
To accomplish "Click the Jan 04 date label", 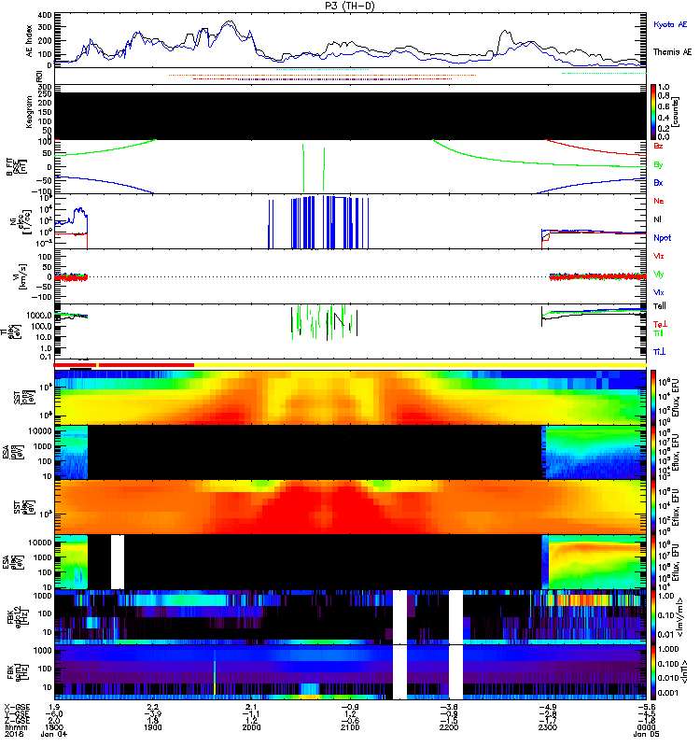I will 54,734.
